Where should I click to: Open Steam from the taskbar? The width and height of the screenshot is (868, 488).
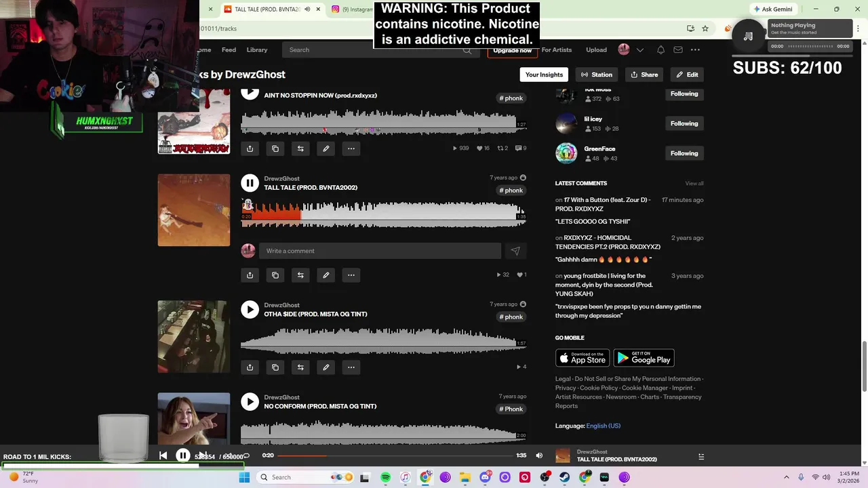(x=564, y=477)
